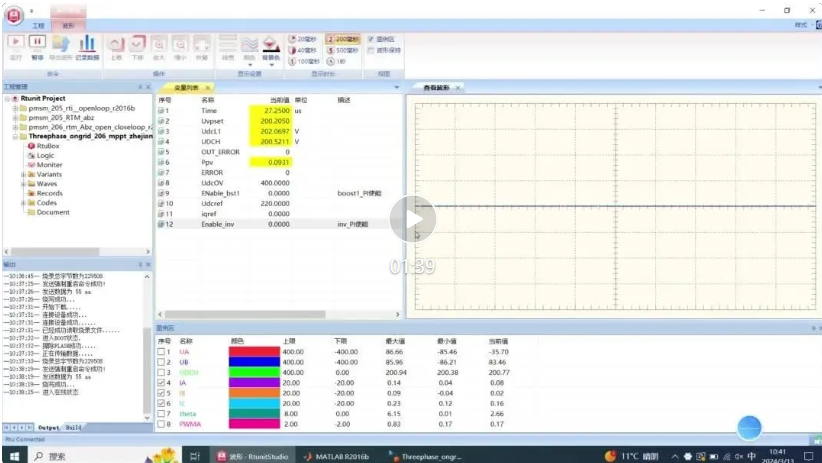Click the export waveform (导出波形) icon
This screenshot has height=463, width=822.
(60, 43)
